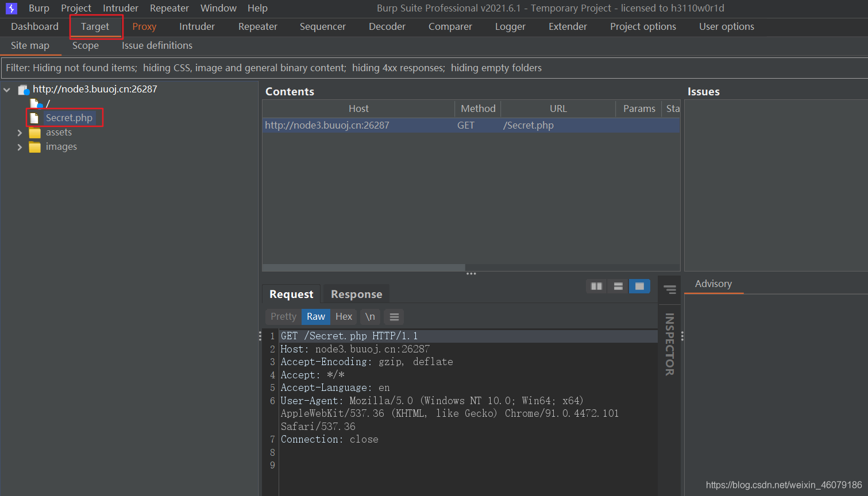Switch to the Comparer tab
Viewport: 868px width, 496px height.
[450, 26]
